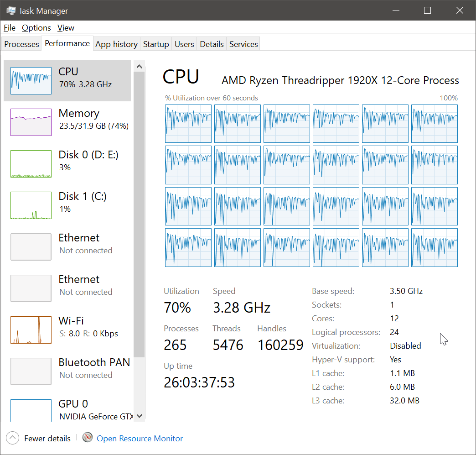Select the Wi-Fi activity graph icon
The width and height of the screenshot is (476, 455).
tap(31, 330)
